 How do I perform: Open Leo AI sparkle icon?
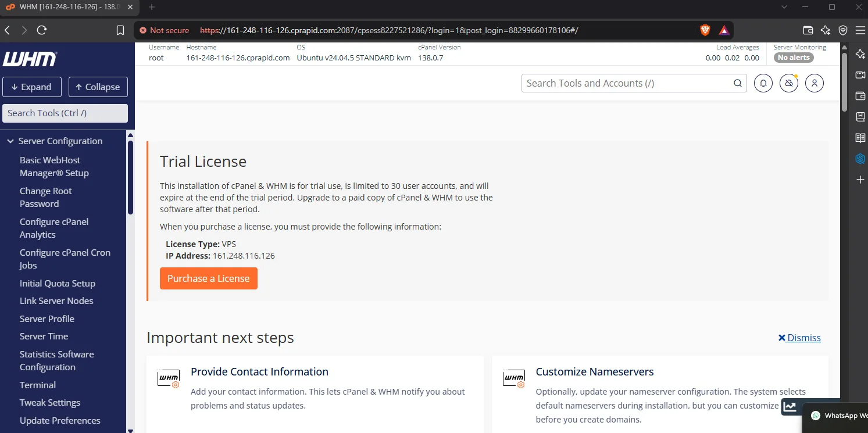point(826,30)
